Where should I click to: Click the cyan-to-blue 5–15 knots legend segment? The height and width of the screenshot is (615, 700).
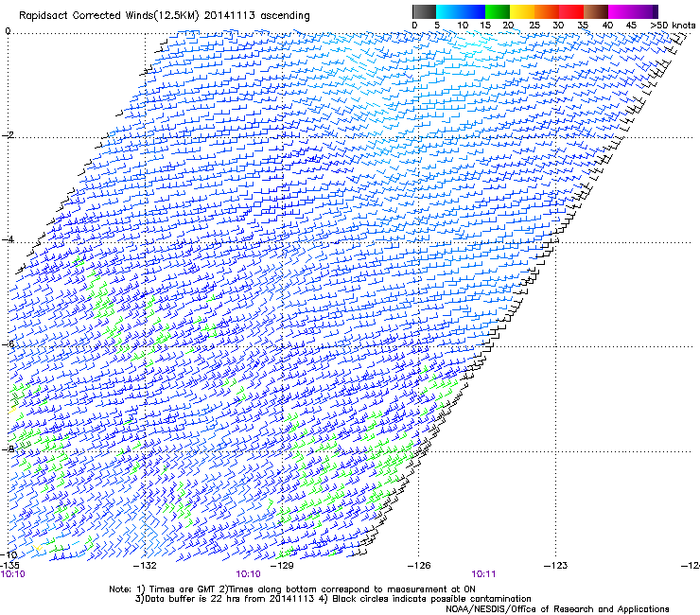[461, 11]
